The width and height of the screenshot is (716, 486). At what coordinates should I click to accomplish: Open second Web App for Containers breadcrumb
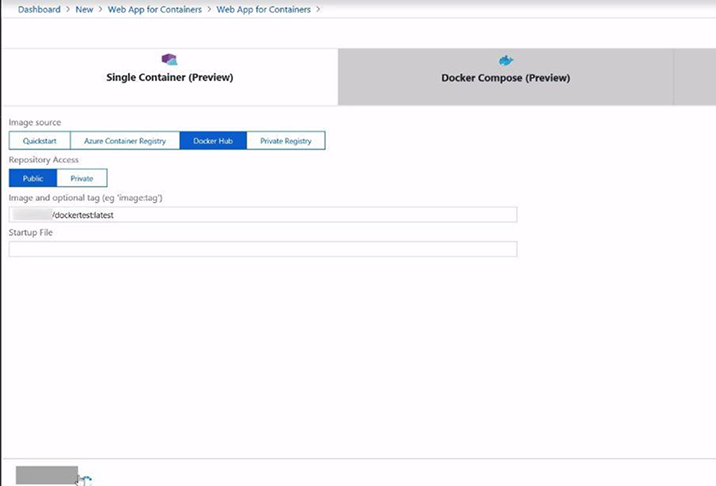click(264, 9)
